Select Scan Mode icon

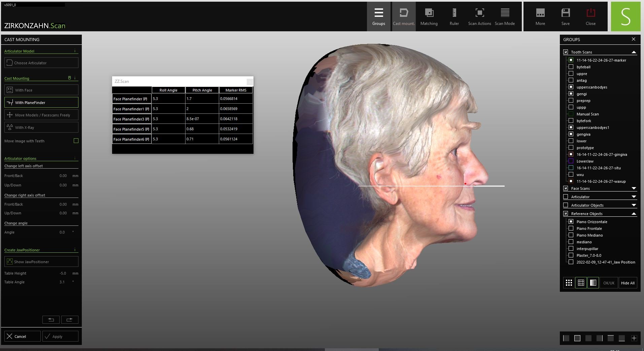(x=505, y=16)
